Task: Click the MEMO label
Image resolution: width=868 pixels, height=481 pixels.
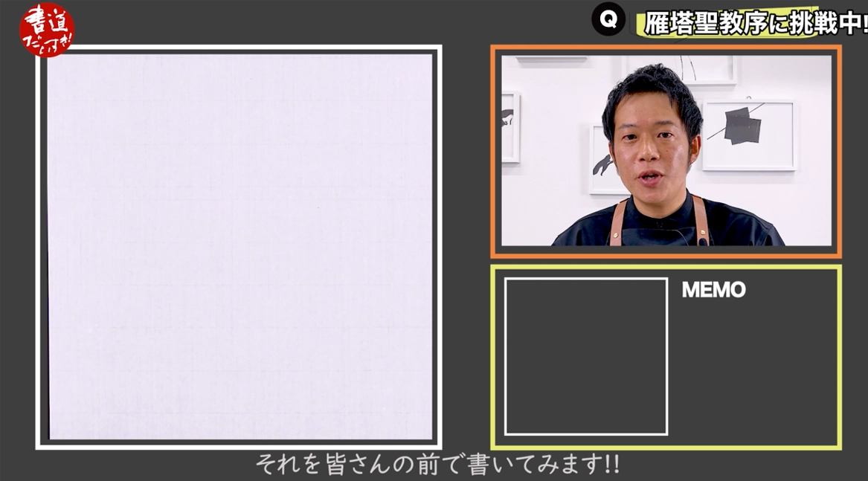Action: coord(713,290)
